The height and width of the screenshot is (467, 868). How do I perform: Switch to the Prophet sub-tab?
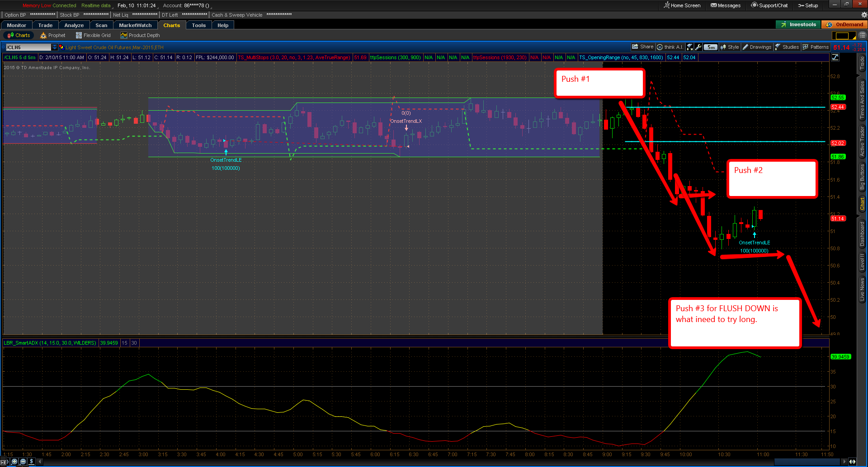52,35
